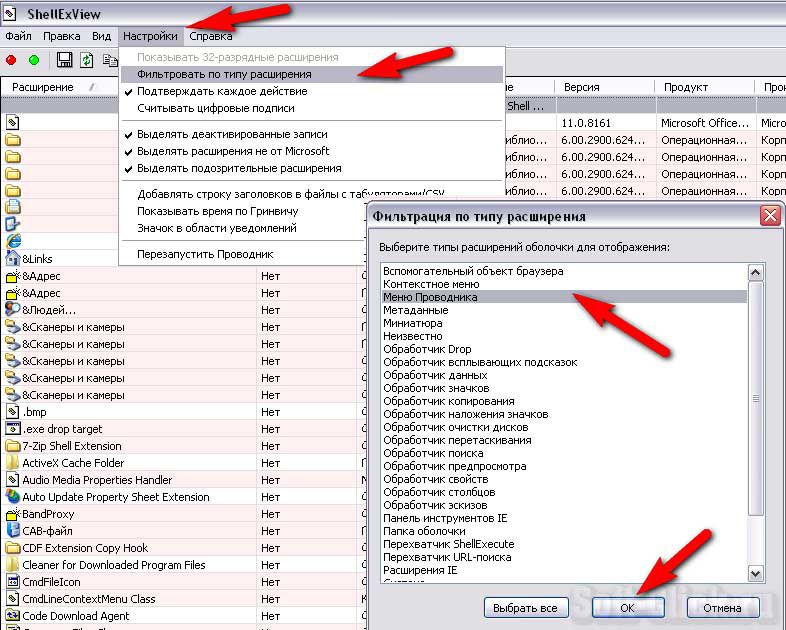
Task: Click the red disable-selected-items toolbar icon
Action: point(12,60)
